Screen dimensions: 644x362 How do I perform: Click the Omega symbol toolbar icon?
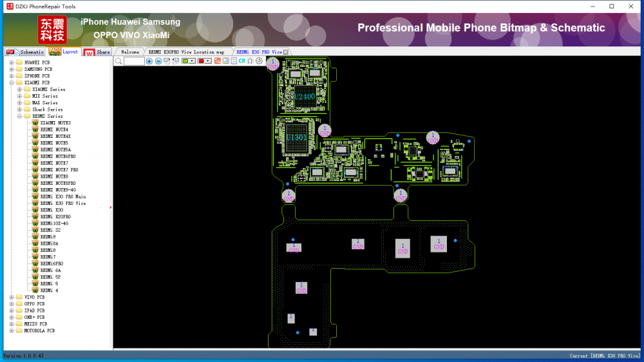[x=250, y=61]
